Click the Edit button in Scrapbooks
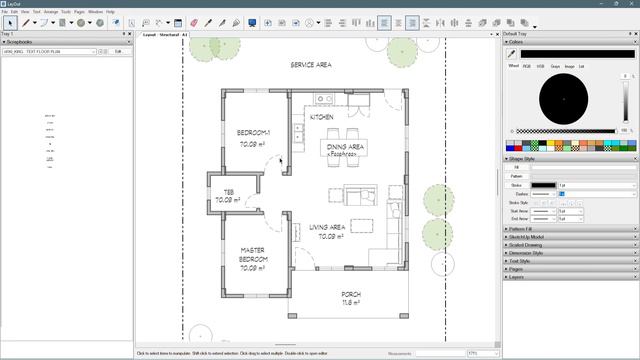 (119, 52)
